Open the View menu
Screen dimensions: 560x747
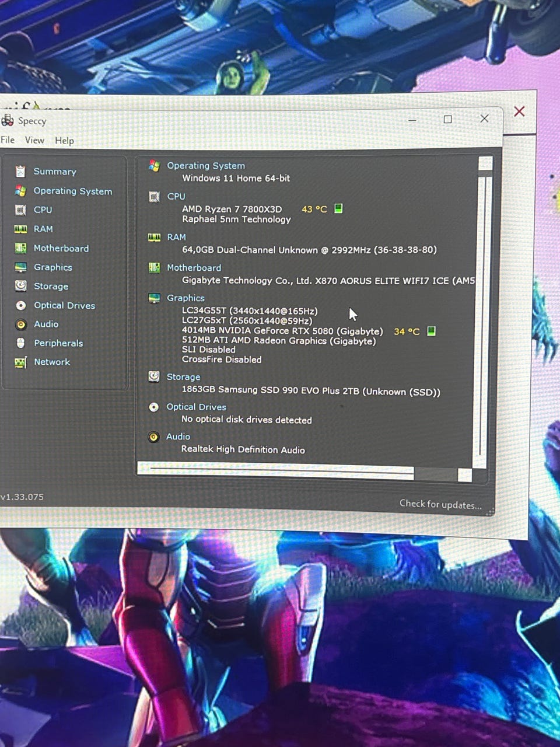34,140
